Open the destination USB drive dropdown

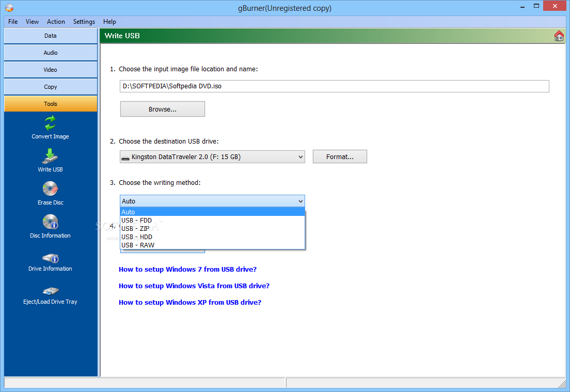click(212, 156)
